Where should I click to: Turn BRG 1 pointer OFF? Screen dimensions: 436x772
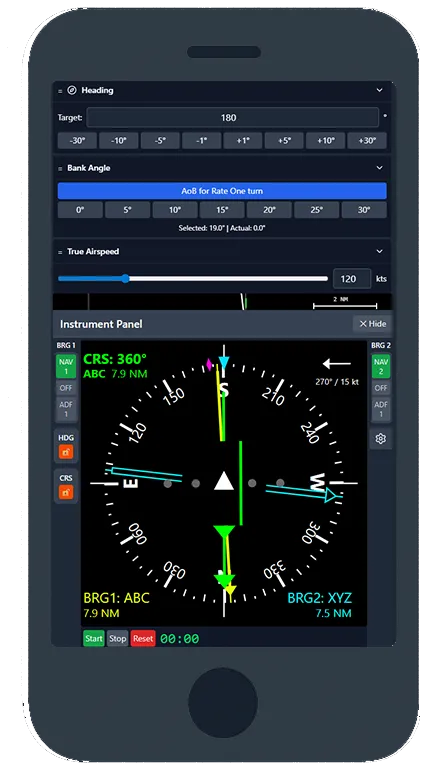pos(66,388)
